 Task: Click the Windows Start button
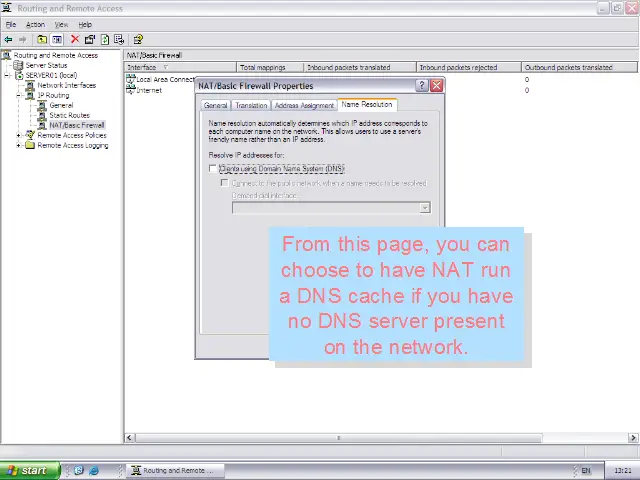[x=27, y=470]
